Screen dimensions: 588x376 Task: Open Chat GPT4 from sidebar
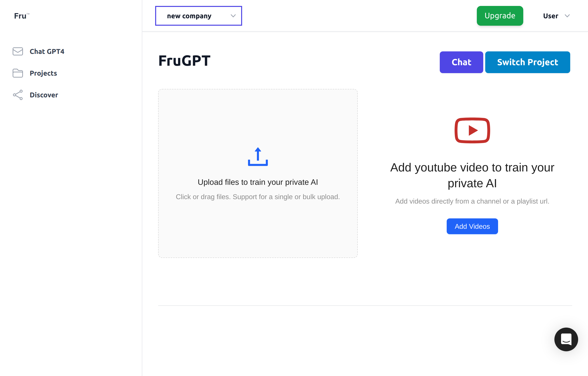tap(47, 51)
